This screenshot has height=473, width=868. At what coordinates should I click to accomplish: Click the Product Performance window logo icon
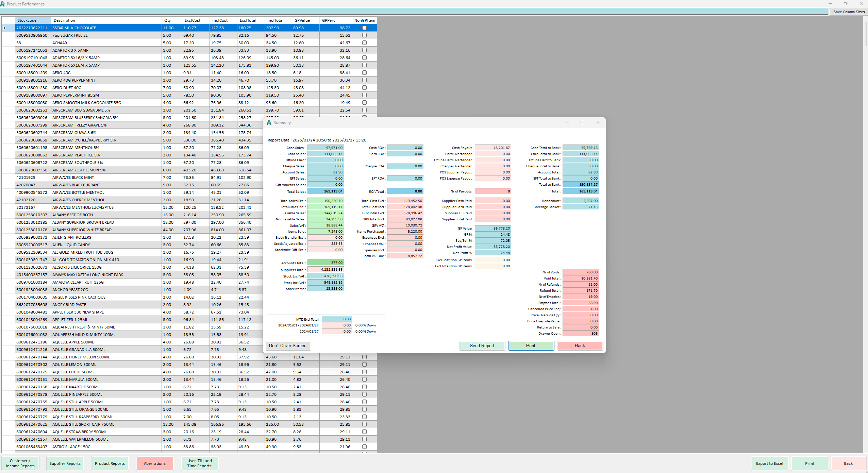click(3, 4)
